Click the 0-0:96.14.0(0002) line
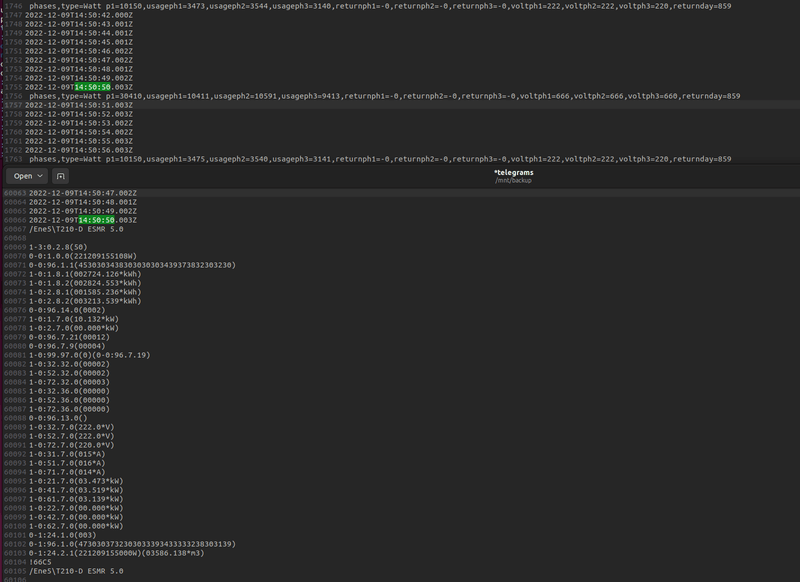Image resolution: width=800 pixels, height=582 pixels. tap(67, 311)
